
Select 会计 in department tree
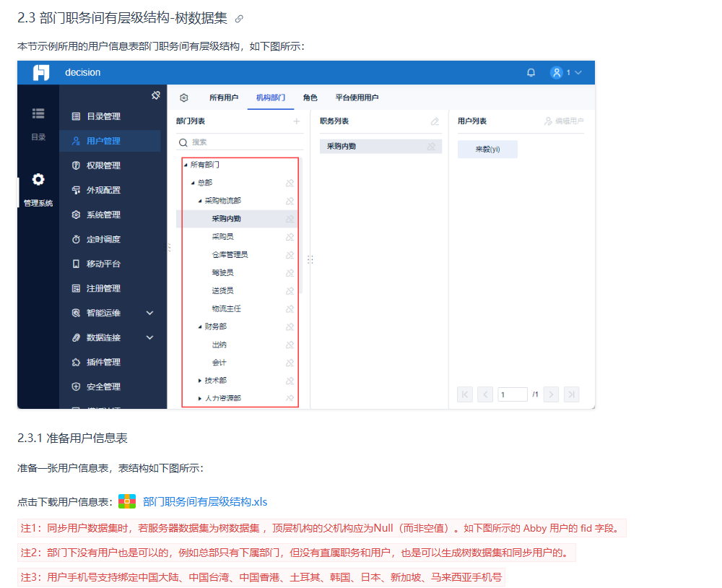coord(219,363)
